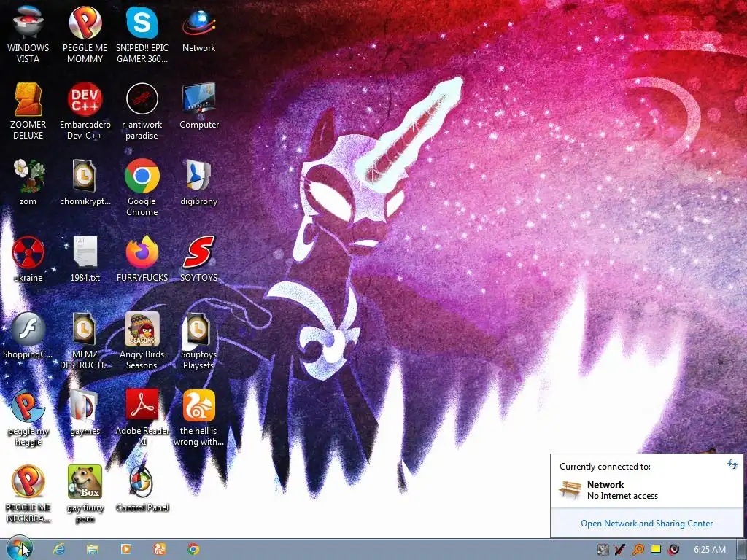747x560 pixels.
Task: Select the hamster Box desktop icon
Action: tap(85, 494)
